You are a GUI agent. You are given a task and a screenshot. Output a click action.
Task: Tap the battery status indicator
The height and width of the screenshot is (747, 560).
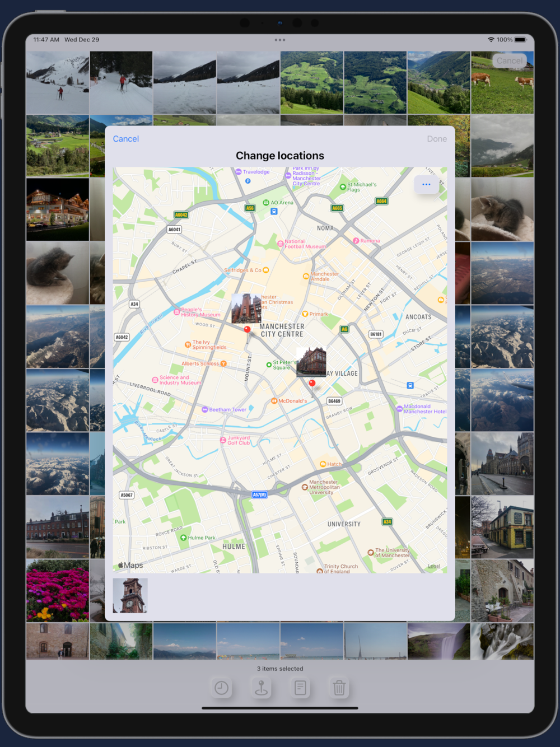520,40
